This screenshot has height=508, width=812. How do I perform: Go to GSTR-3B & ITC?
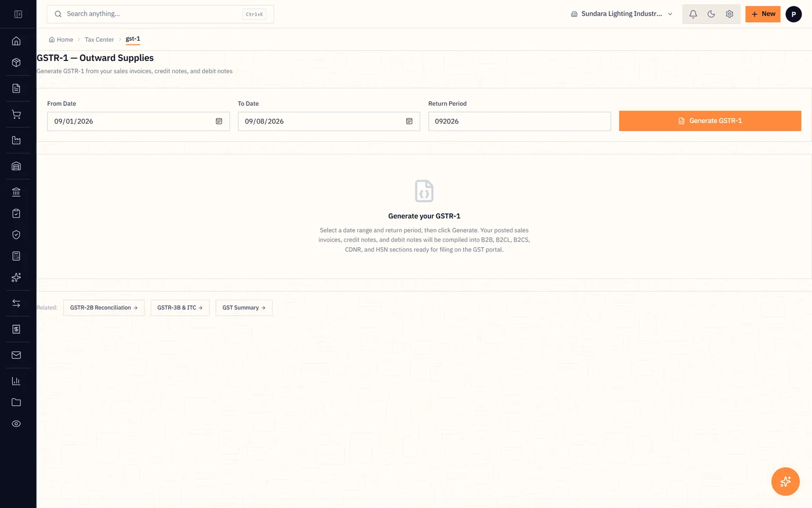pyautogui.click(x=180, y=308)
